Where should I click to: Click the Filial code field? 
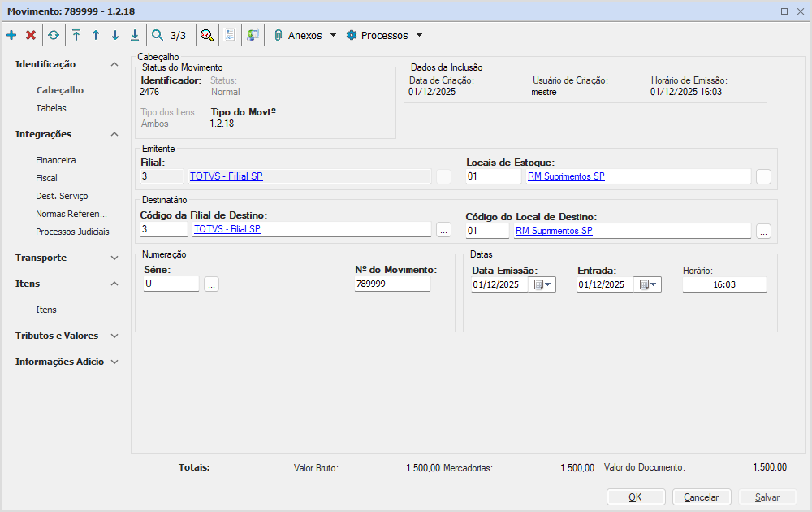tap(162, 176)
